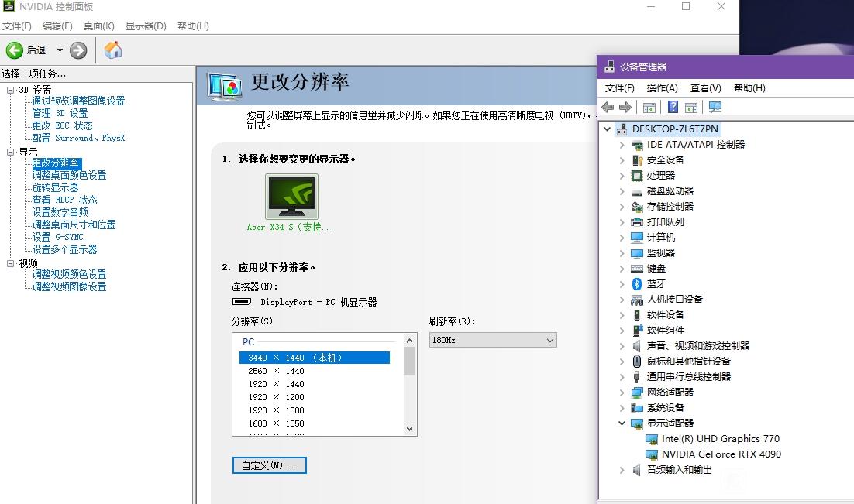The image size is (854, 504).
Task: Go to NVIDIA Control Panel home icon
Action: point(112,50)
